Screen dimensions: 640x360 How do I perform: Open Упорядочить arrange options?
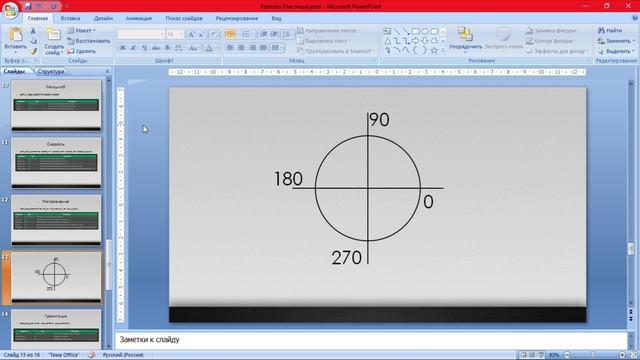pos(465,40)
